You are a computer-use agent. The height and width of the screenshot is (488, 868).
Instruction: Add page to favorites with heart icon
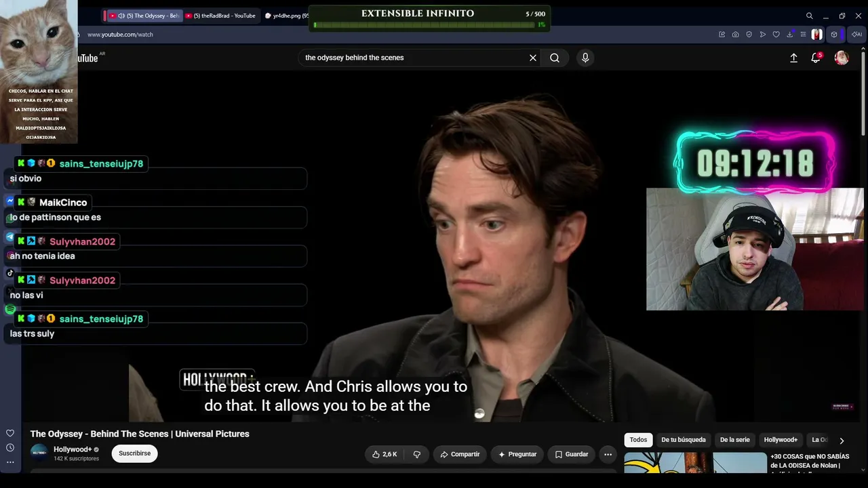(x=776, y=35)
